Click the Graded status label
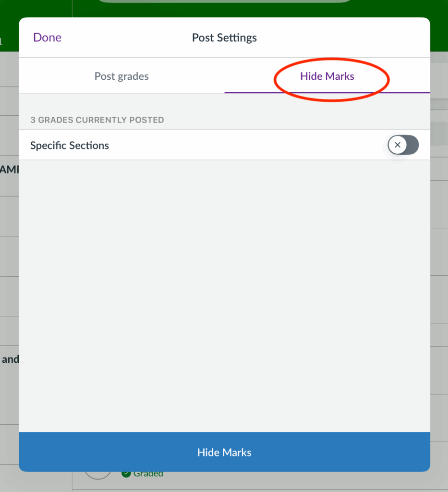The width and height of the screenshot is (448, 492). coord(148,474)
